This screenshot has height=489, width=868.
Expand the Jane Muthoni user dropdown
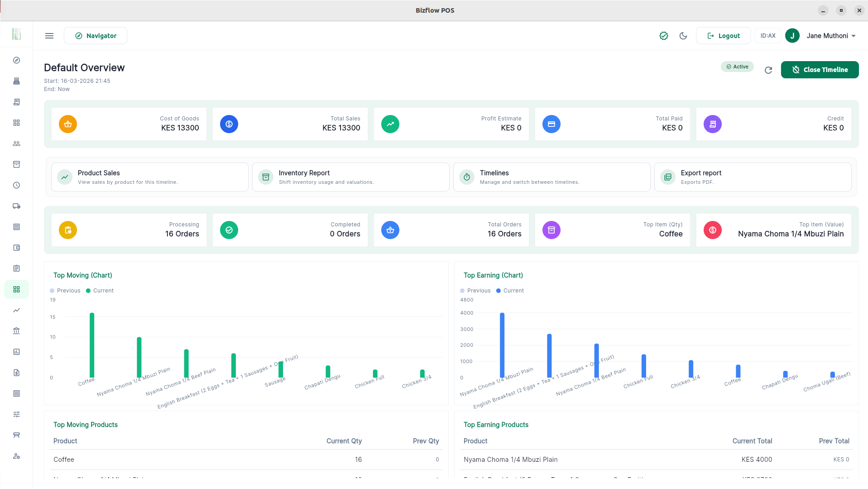(x=831, y=36)
